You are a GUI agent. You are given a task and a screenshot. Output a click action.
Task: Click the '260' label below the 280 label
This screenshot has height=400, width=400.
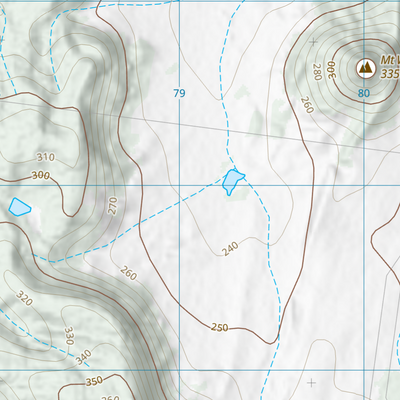pyautogui.click(x=307, y=105)
